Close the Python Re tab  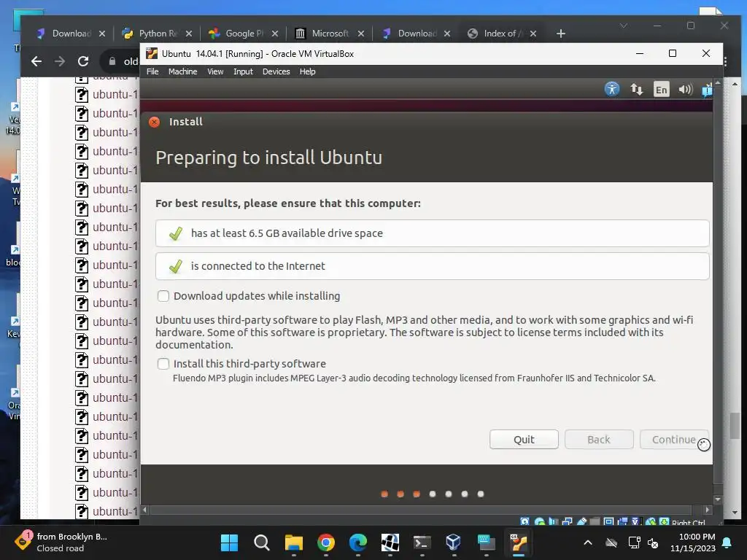tap(189, 34)
